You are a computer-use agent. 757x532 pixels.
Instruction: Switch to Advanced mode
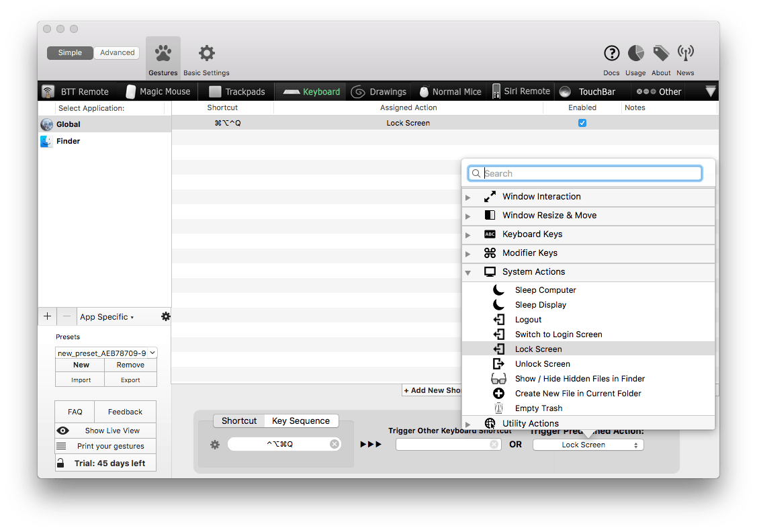click(x=118, y=52)
